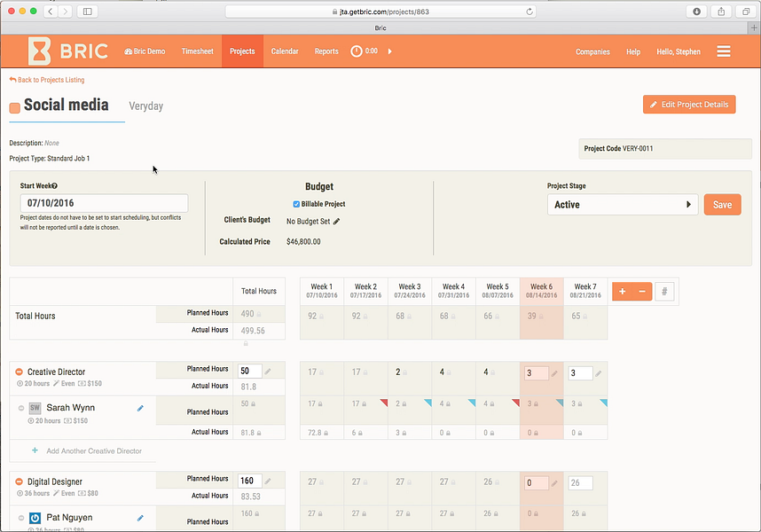761x532 pixels.
Task: Open the Project Stage Active dropdown
Action: [622, 205]
